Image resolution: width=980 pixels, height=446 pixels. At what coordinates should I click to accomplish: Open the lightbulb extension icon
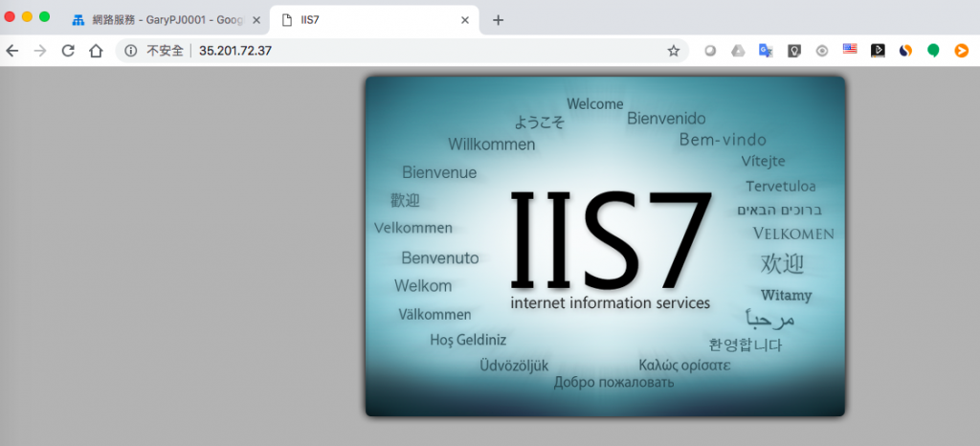pyautogui.click(x=793, y=52)
